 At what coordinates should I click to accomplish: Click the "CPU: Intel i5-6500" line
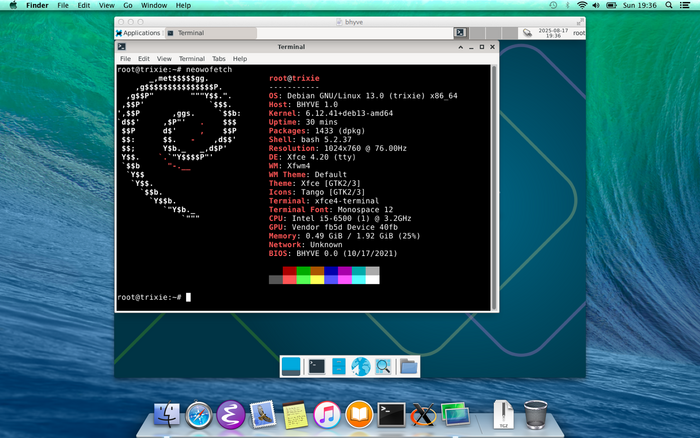[x=340, y=218]
